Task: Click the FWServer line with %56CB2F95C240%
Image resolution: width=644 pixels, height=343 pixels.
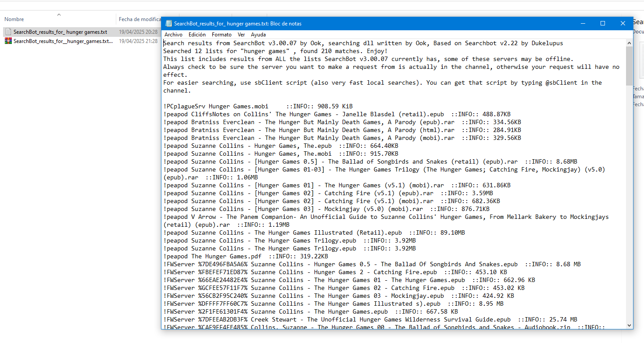Action: tap(339, 296)
